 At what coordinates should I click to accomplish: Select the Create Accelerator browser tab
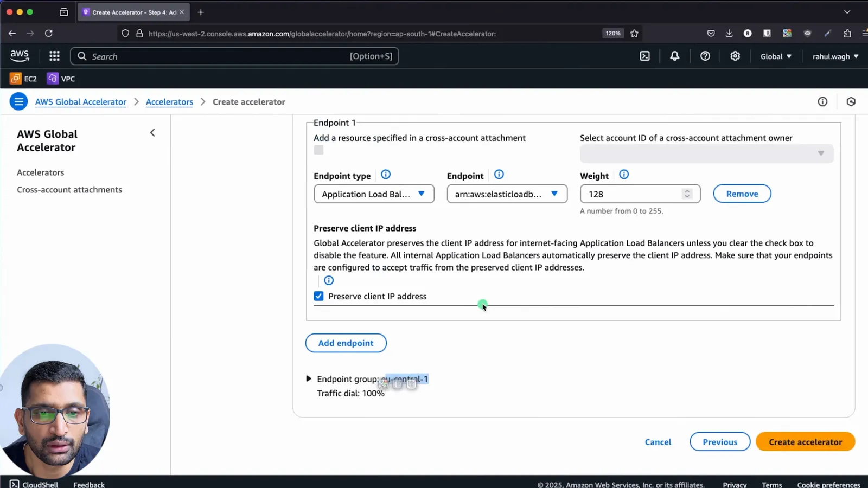tap(133, 12)
